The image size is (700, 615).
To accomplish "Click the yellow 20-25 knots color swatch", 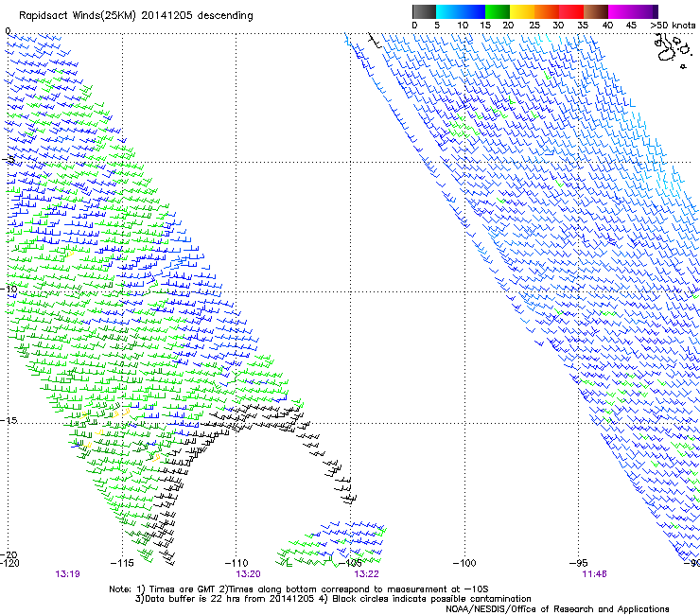I will point(522,11).
